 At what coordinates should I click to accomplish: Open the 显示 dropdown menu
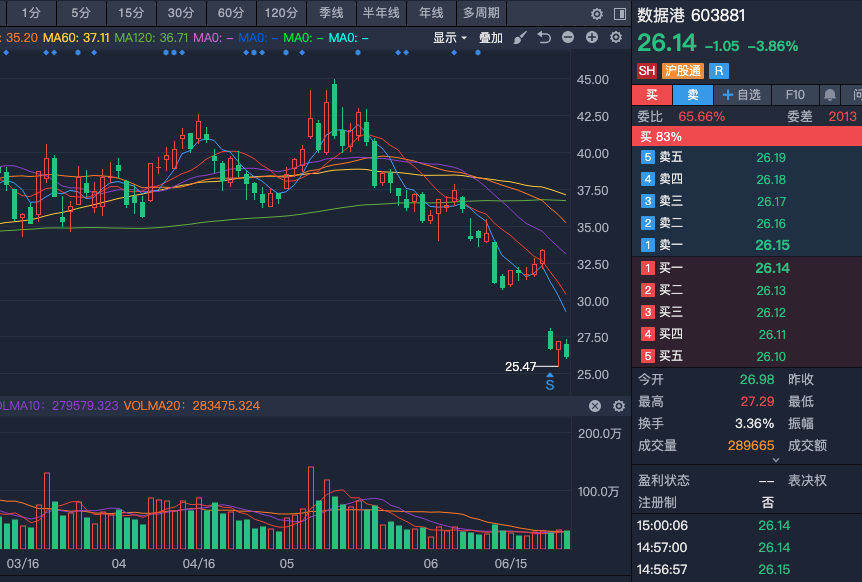point(450,38)
